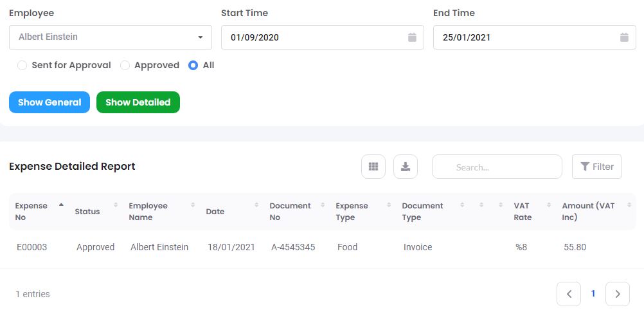Click page number 1
This screenshot has height=312, width=644.
tap(593, 294)
